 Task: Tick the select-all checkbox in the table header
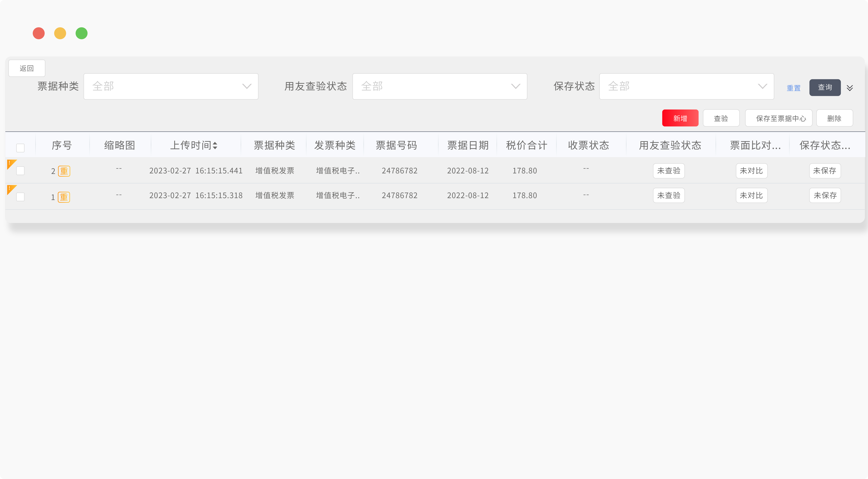(20, 148)
